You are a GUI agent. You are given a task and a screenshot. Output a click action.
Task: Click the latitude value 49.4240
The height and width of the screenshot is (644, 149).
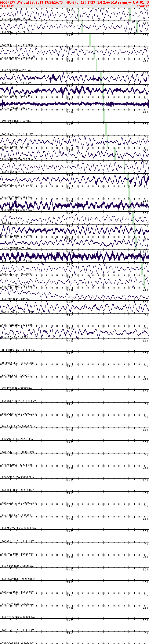[x=72, y=2]
